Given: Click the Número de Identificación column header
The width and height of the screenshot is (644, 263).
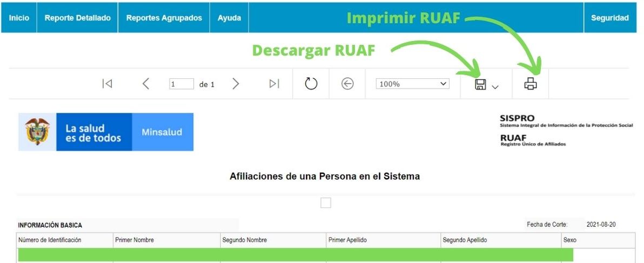Looking at the screenshot, I should pyautogui.click(x=50, y=240).
